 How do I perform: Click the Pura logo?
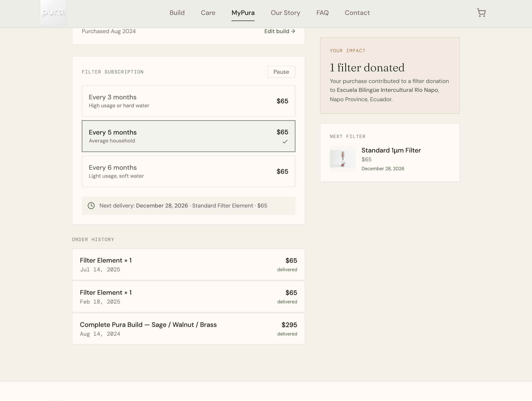(x=53, y=13)
